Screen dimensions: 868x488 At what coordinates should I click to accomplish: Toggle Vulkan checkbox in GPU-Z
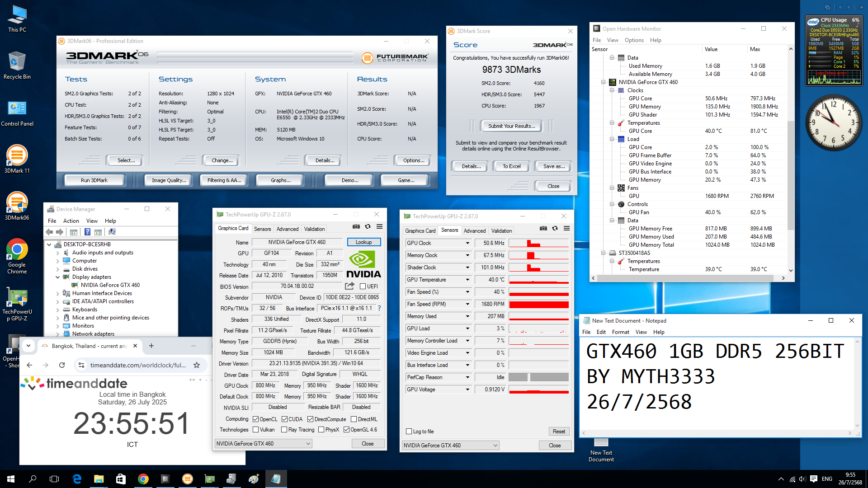point(255,430)
